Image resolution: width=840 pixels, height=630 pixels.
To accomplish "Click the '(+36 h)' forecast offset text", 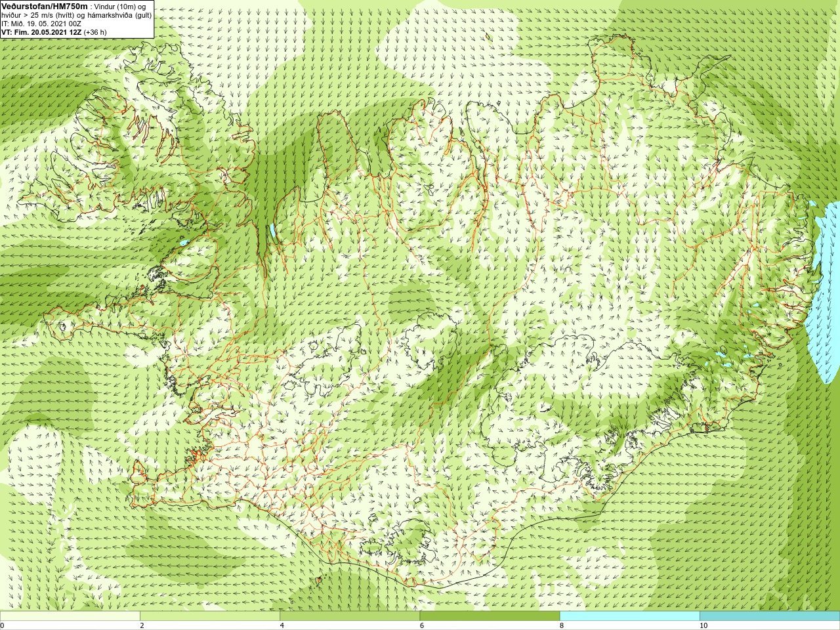I will click(x=95, y=32).
